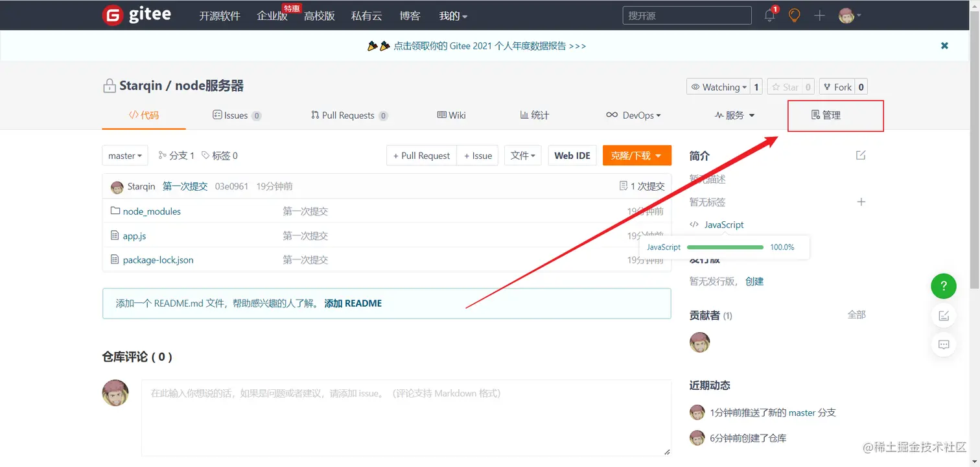This screenshot has width=980, height=467.
Task: Open the floating help question mark button
Action: pos(943,285)
